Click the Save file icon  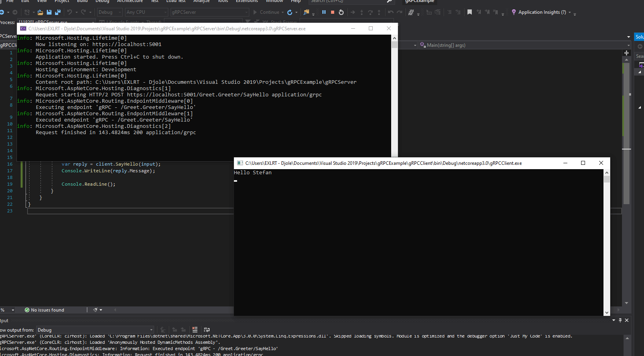pos(49,12)
